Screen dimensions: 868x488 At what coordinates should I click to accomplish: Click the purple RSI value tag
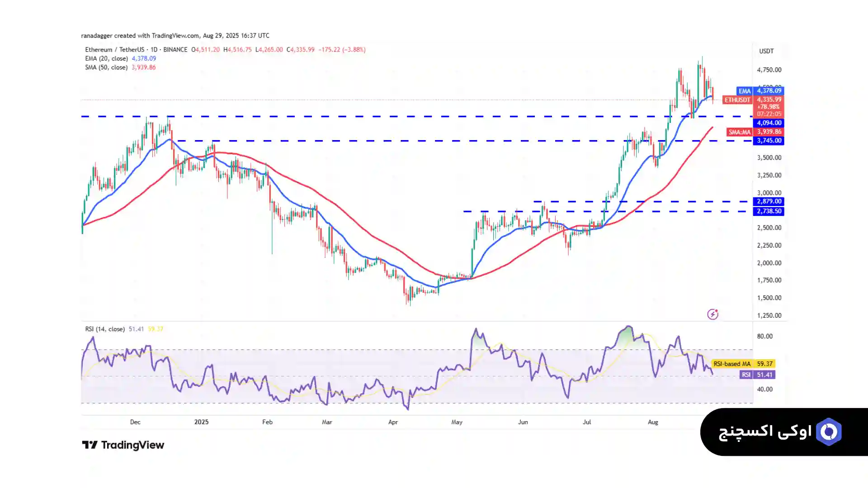746,375
